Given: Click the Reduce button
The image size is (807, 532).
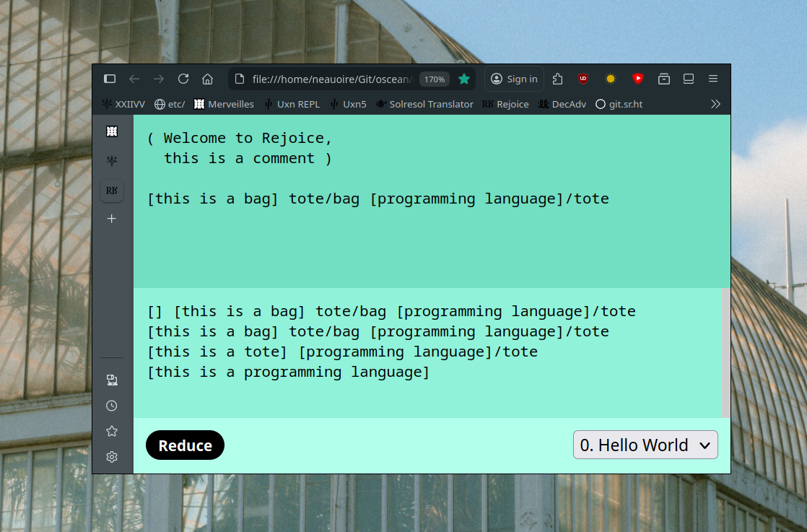Looking at the screenshot, I should (x=185, y=445).
